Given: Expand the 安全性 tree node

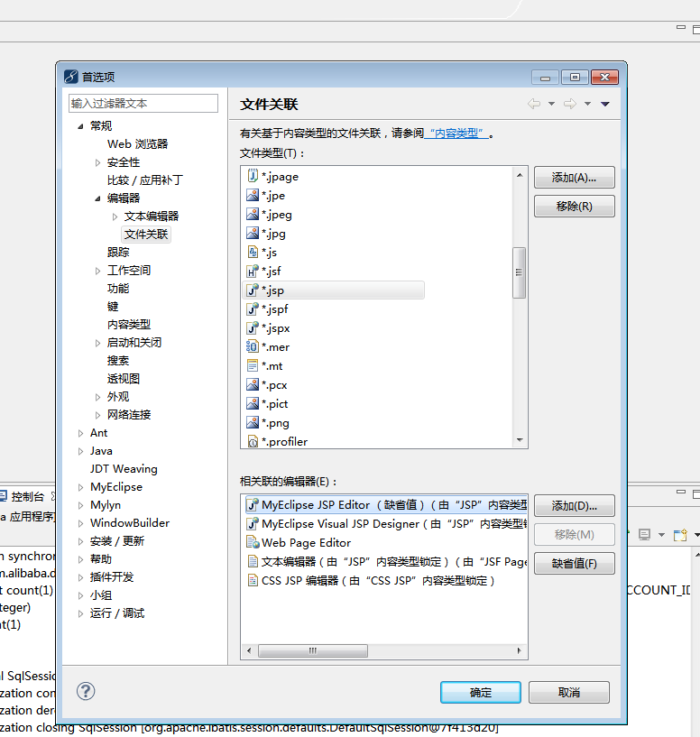Looking at the screenshot, I should pos(97,162).
